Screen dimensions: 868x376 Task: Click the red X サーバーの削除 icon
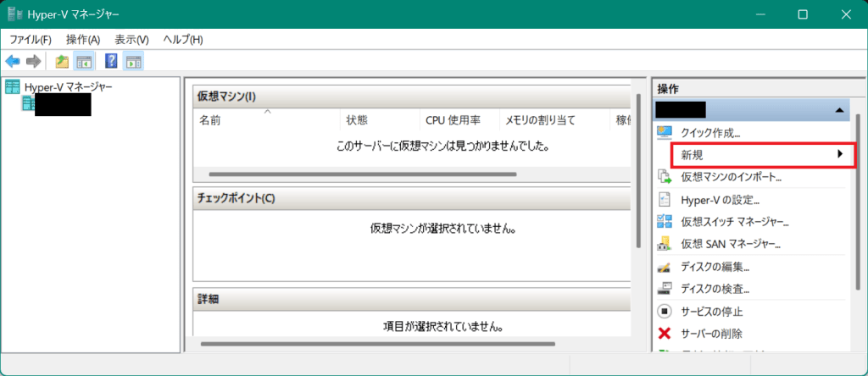tap(665, 334)
